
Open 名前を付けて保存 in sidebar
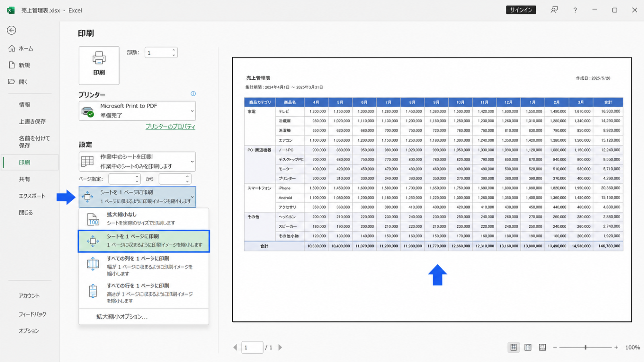(x=34, y=142)
